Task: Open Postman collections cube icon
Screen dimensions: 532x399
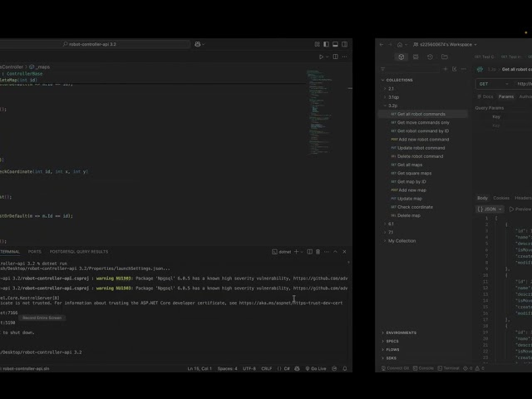Action: (x=401, y=57)
